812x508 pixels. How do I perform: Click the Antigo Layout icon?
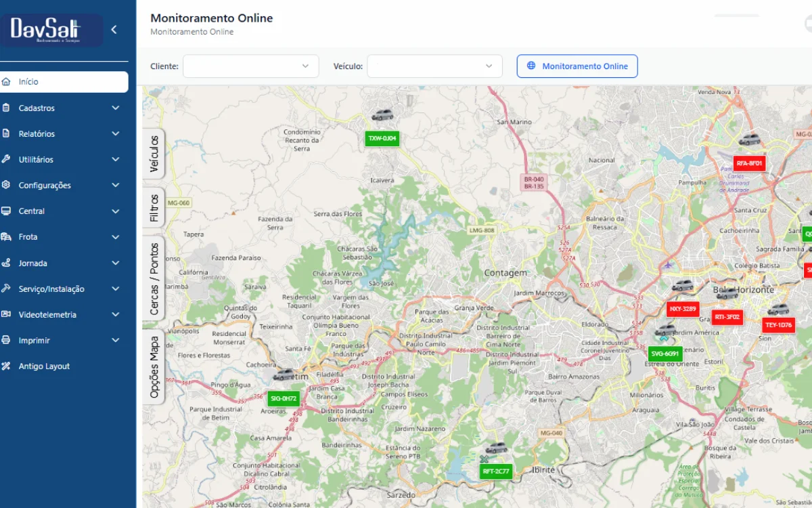tap(6, 366)
